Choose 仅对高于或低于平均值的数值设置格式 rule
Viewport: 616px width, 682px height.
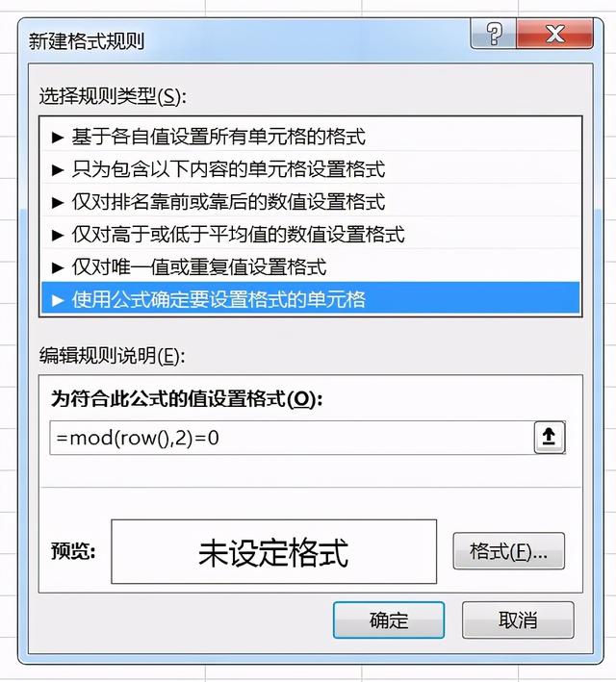point(311,235)
